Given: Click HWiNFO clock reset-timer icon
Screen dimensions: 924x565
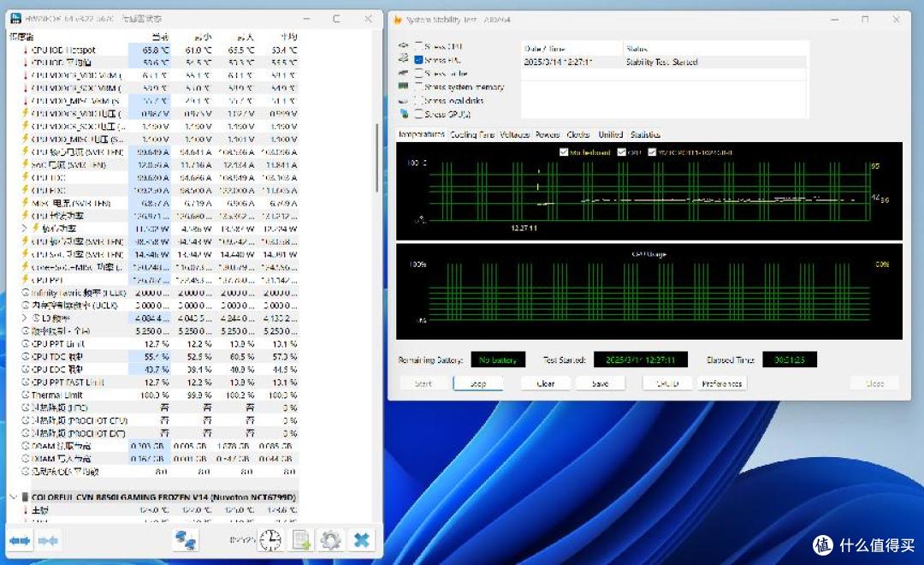Looking at the screenshot, I should (269, 540).
